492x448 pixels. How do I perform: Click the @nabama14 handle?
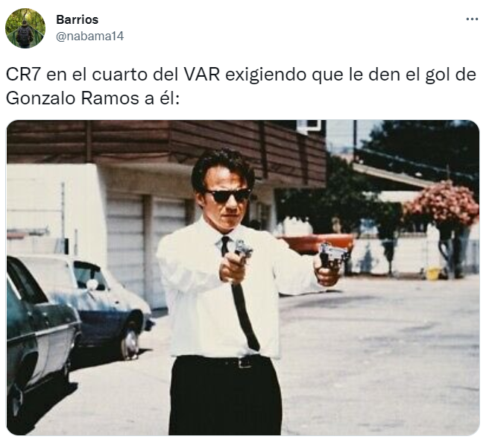click(89, 36)
